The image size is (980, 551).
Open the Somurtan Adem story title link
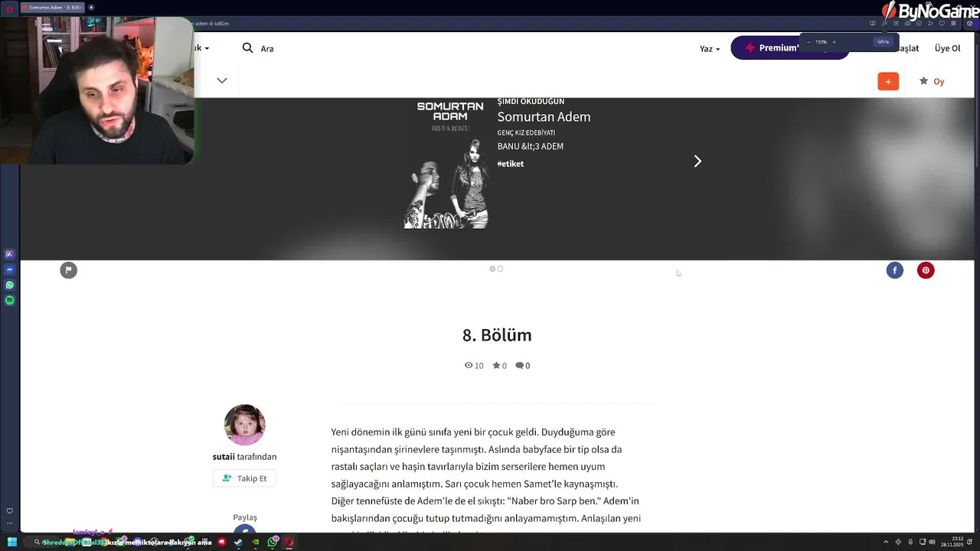pos(544,116)
